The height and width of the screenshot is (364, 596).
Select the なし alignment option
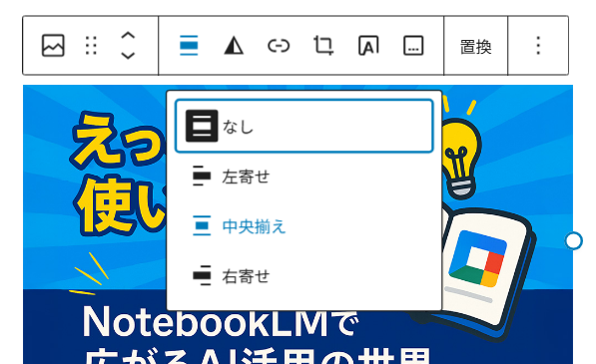point(304,126)
